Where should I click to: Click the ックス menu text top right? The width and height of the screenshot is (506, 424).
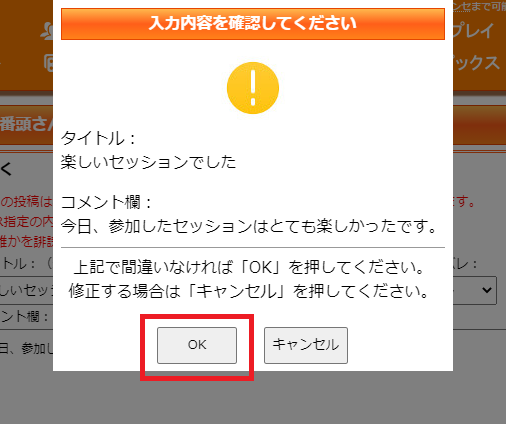(x=477, y=63)
